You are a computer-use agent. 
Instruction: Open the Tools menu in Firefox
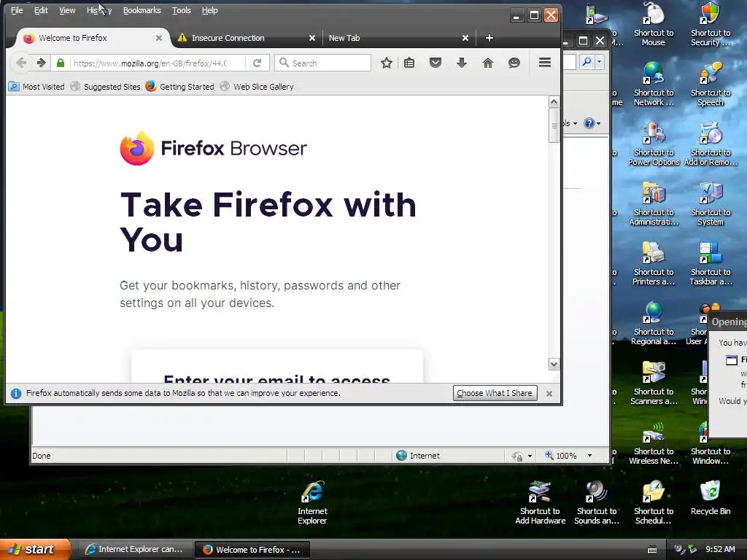[182, 10]
